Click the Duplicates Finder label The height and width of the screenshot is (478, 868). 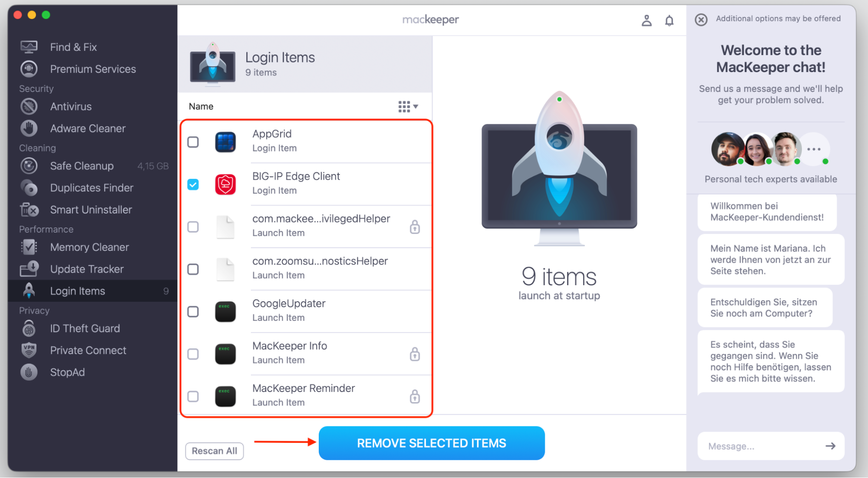(x=92, y=188)
